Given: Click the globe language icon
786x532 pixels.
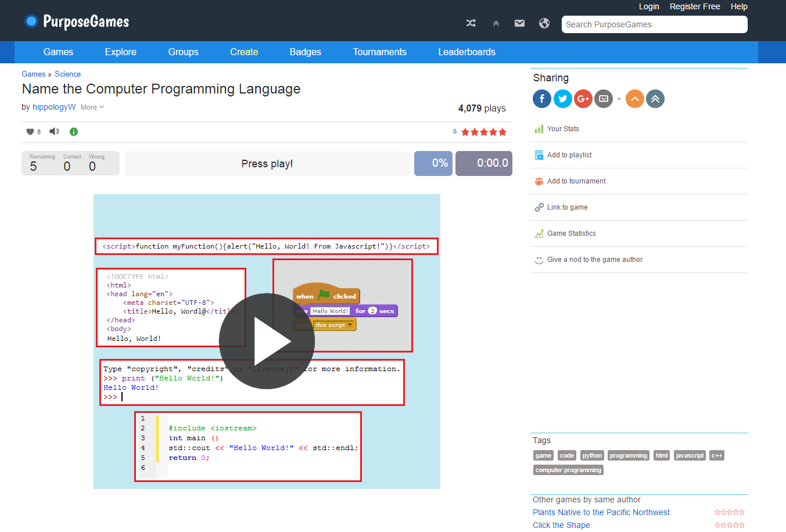Looking at the screenshot, I should 544,23.
